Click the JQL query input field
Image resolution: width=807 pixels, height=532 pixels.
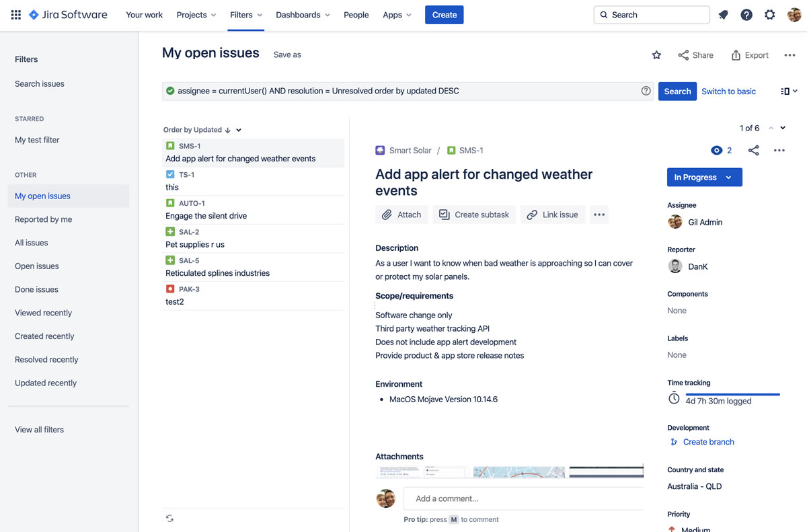[x=408, y=91]
